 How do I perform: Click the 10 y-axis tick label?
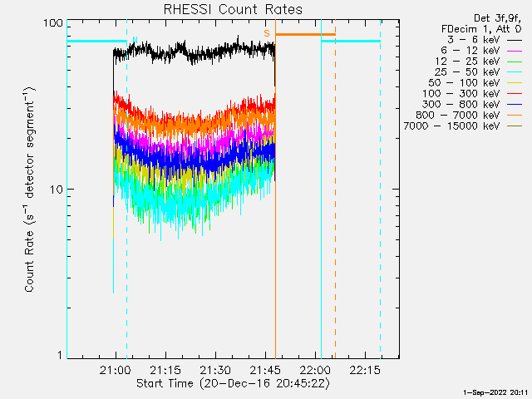click(x=57, y=190)
